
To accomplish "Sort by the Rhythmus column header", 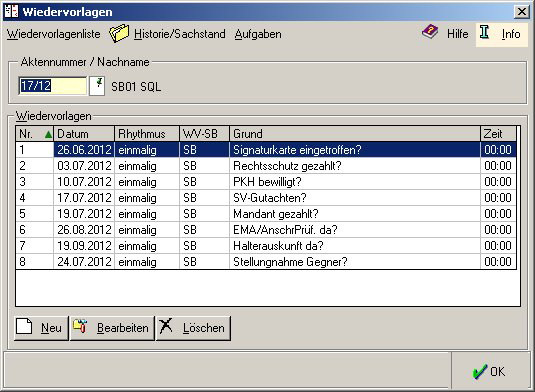I will (x=147, y=134).
